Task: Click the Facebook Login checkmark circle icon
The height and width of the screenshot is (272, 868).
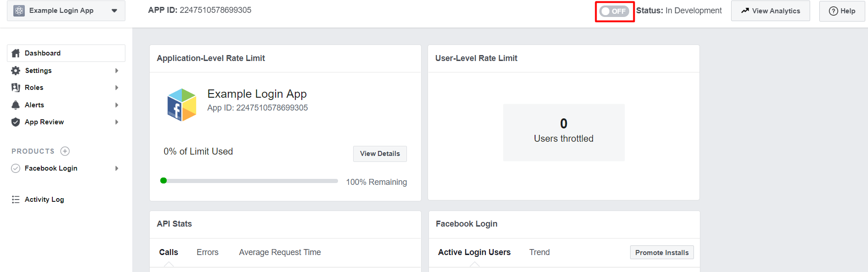Action: coord(16,168)
